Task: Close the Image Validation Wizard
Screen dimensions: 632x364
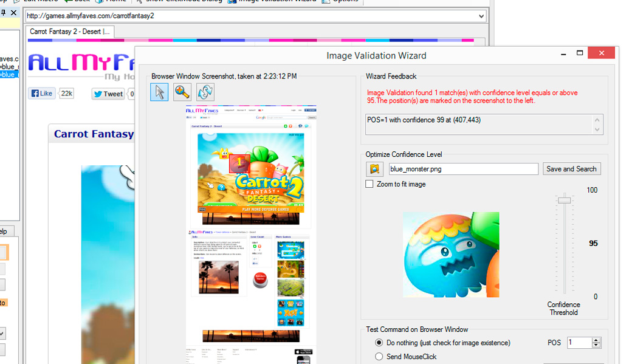Action: coord(602,53)
